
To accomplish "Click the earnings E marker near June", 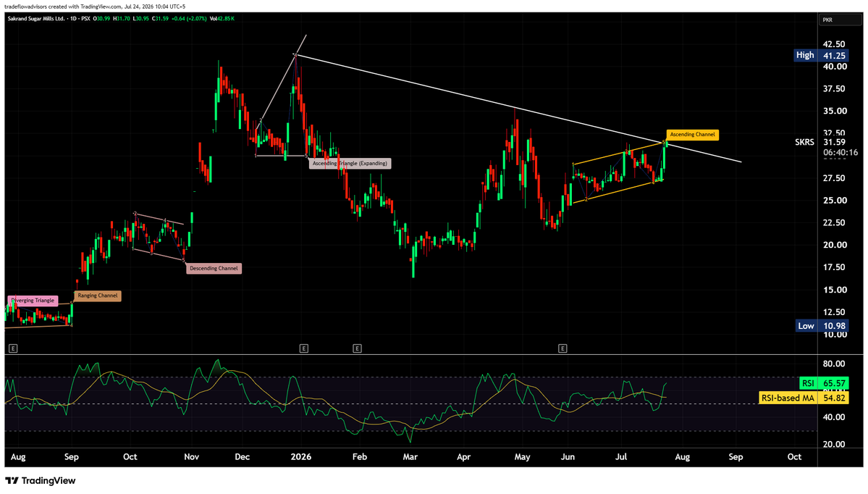I will coord(562,348).
